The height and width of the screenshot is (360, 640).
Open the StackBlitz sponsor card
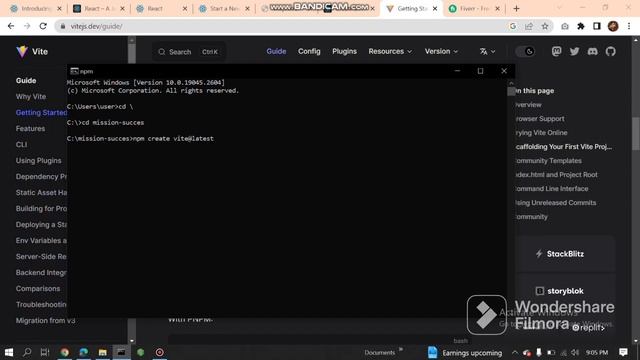(x=565, y=254)
